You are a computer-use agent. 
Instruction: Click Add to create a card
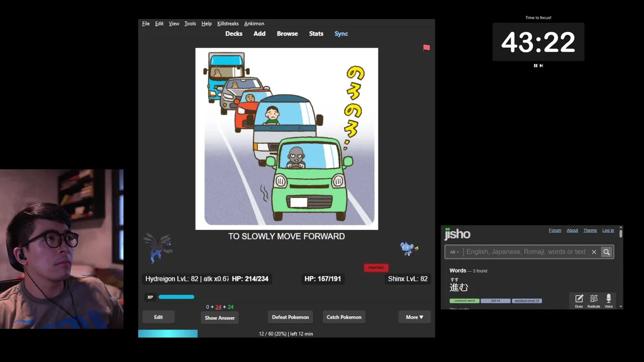click(260, 34)
